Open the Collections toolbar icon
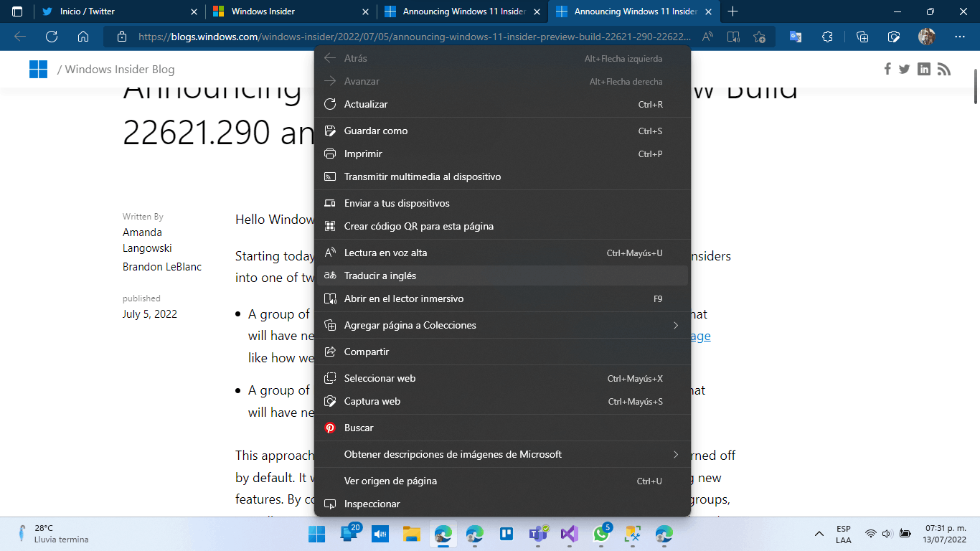Screen dimensions: 980x551 (x=862, y=37)
